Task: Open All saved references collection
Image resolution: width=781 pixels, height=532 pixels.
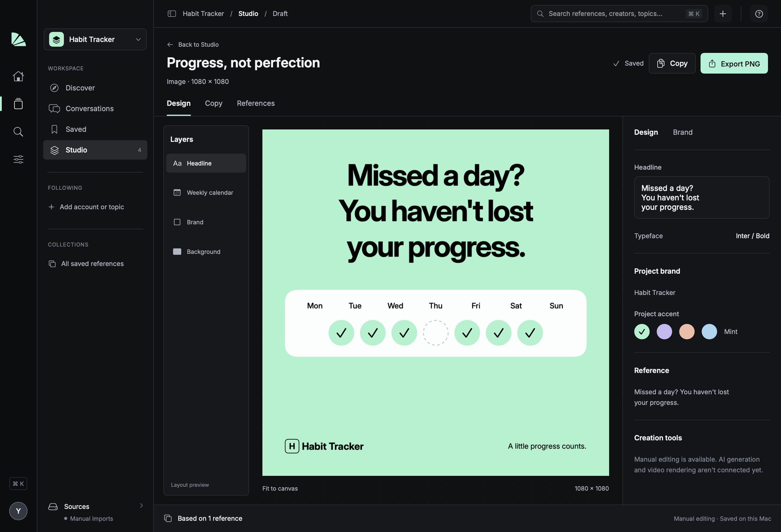Action: [86, 264]
